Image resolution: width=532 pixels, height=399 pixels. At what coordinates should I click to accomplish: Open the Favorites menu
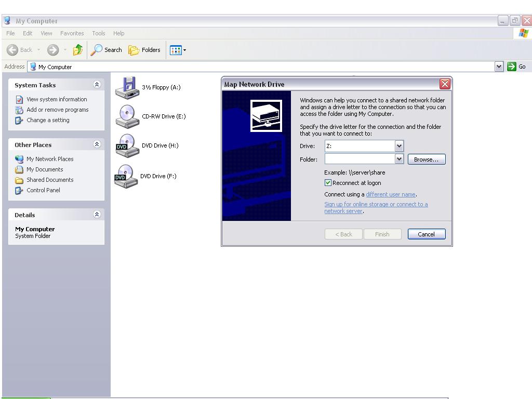72,33
